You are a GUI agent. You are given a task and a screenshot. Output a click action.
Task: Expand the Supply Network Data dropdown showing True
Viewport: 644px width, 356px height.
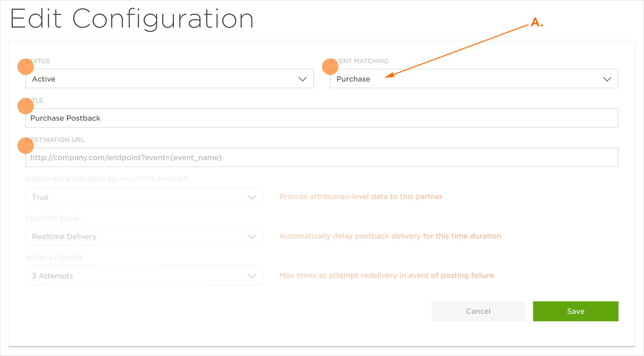[x=144, y=197]
